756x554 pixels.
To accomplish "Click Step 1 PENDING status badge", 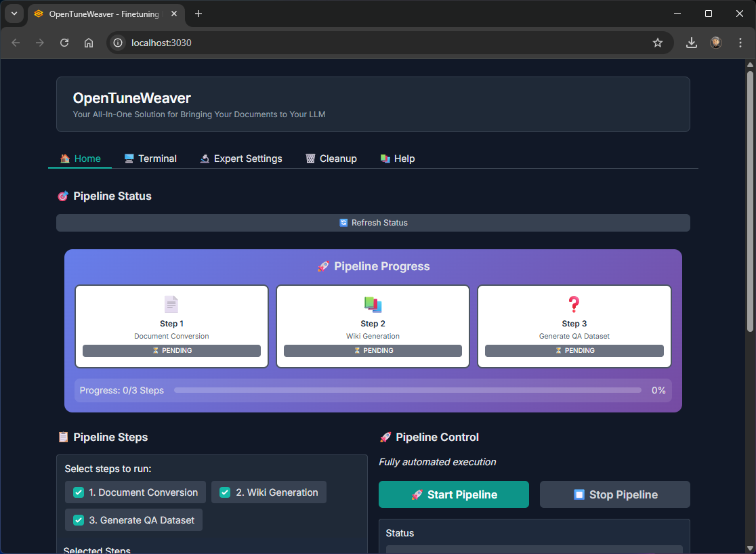I will 171,351.
